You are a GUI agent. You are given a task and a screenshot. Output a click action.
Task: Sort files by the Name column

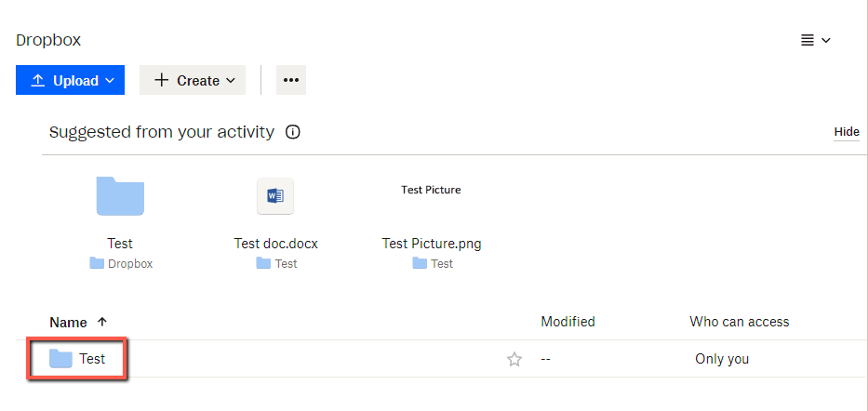pyautogui.click(x=68, y=323)
